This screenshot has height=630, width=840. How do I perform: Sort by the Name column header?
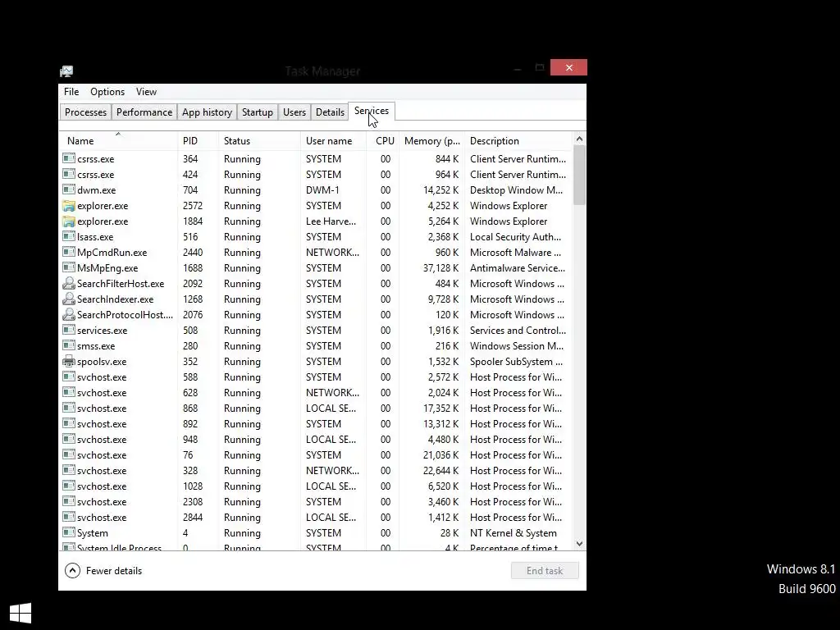coord(118,141)
